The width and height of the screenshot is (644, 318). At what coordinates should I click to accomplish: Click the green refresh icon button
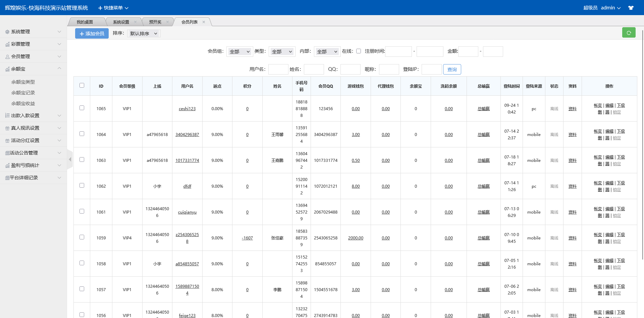pyautogui.click(x=629, y=33)
